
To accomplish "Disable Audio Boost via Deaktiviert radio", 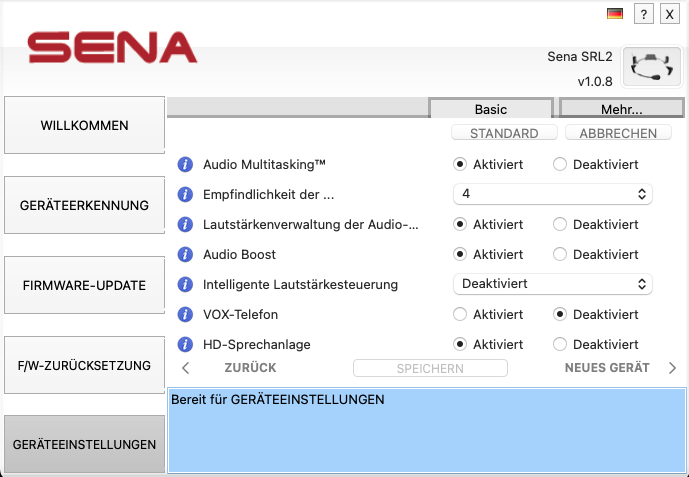I will tap(560, 254).
